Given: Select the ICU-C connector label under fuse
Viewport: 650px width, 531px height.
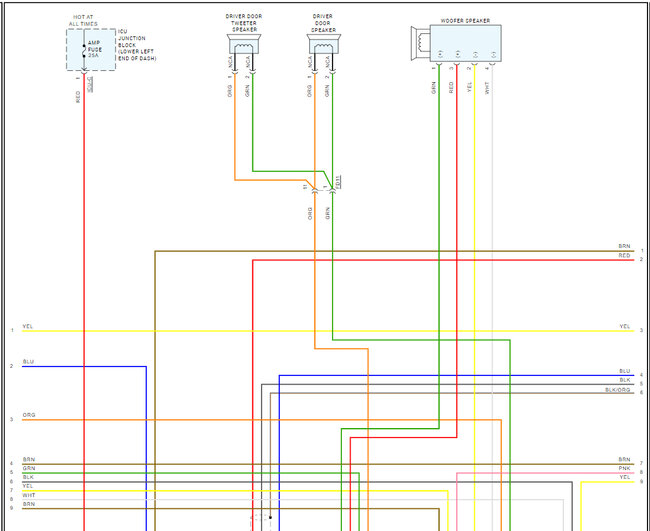Looking at the screenshot, I should click(x=90, y=84).
